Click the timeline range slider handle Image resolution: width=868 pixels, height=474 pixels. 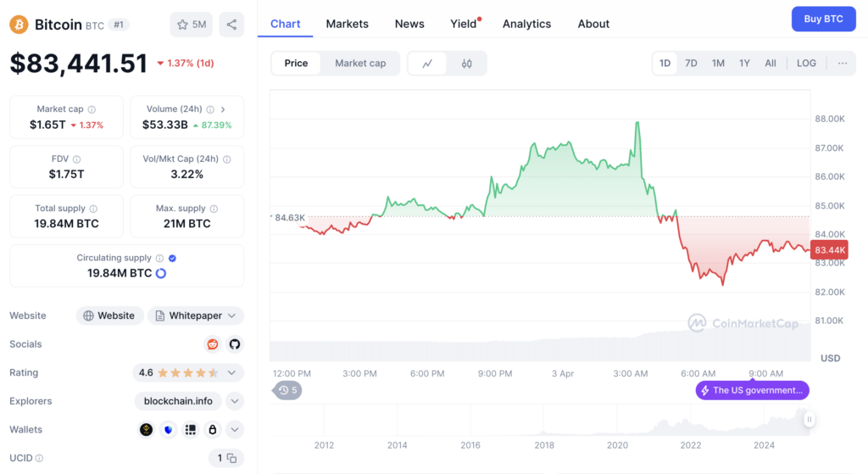pyautogui.click(x=810, y=419)
